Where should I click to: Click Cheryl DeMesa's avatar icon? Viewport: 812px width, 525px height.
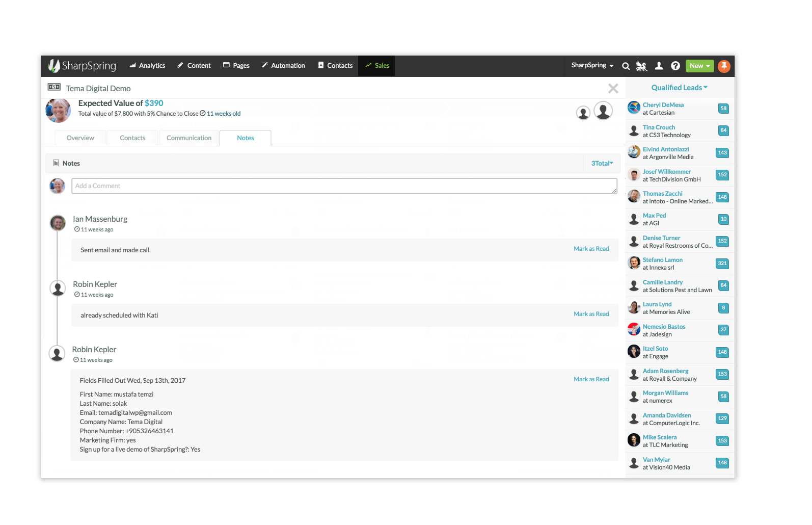click(x=634, y=108)
